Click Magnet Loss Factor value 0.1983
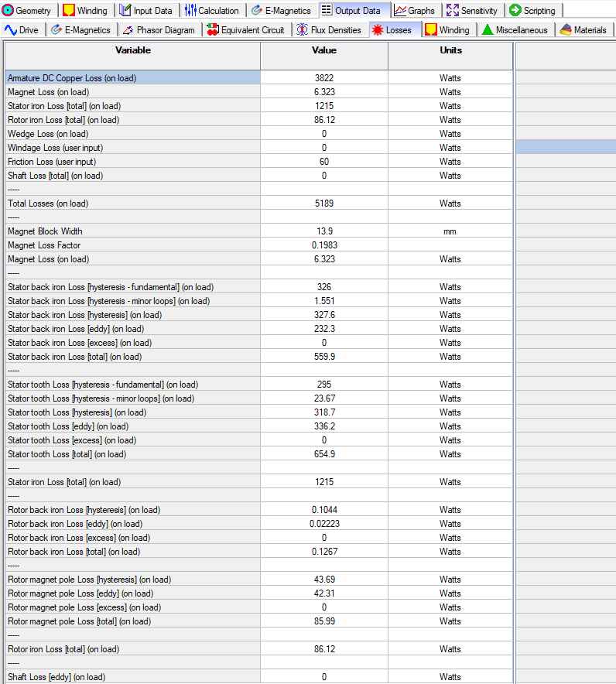 point(324,245)
